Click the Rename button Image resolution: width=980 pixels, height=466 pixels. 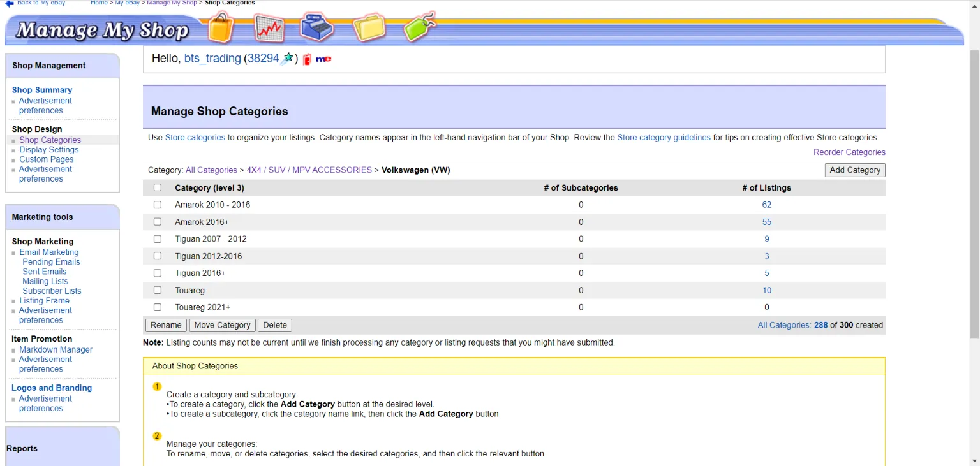click(x=166, y=325)
